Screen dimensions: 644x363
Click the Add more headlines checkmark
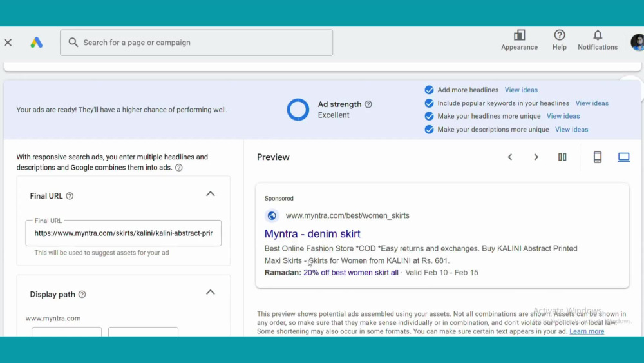click(x=429, y=90)
